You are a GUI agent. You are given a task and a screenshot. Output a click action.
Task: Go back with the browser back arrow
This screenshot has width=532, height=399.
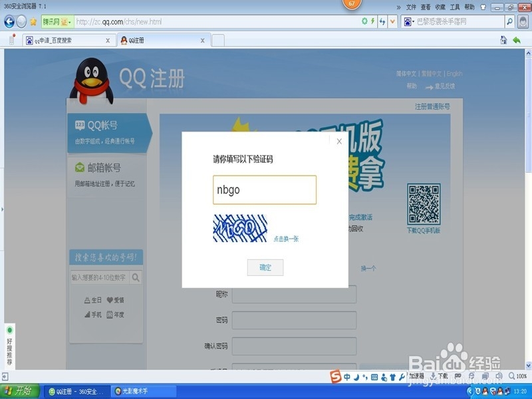(9, 22)
